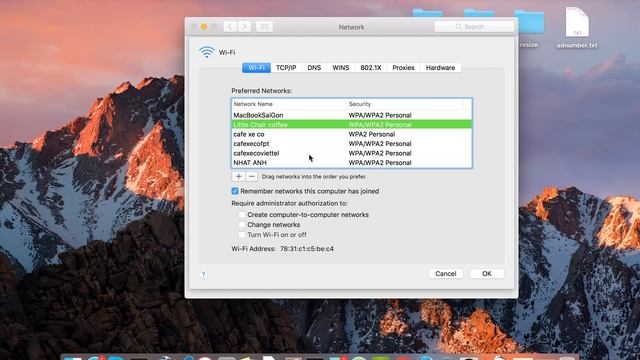Select Little Chair coffee network row
Screen dimensions: 640x360
point(352,124)
